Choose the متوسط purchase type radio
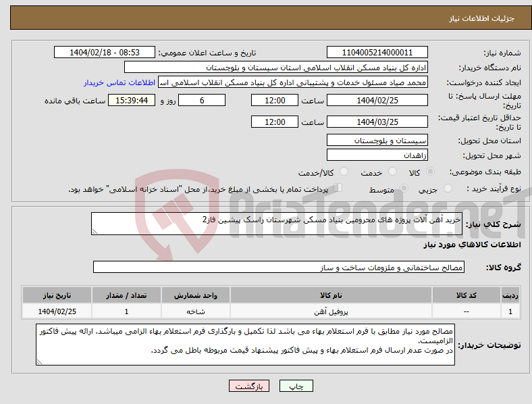532x404 pixels. click(x=404, y=188)
